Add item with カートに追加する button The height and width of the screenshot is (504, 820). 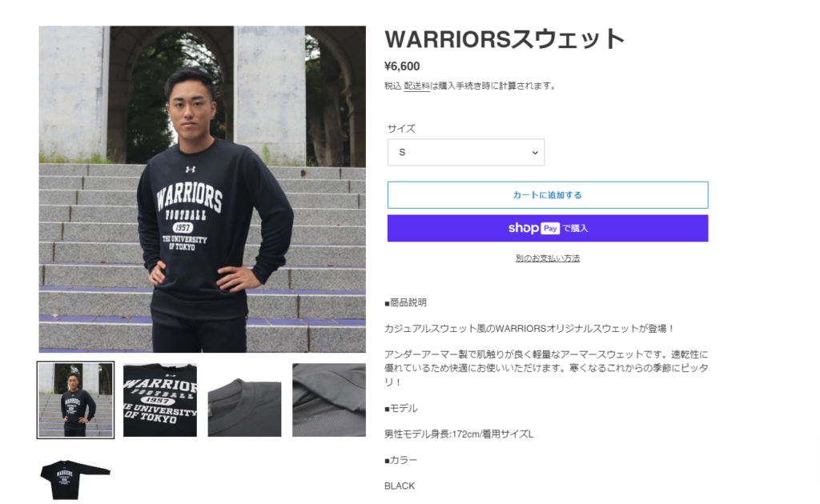tap(548, 195)
